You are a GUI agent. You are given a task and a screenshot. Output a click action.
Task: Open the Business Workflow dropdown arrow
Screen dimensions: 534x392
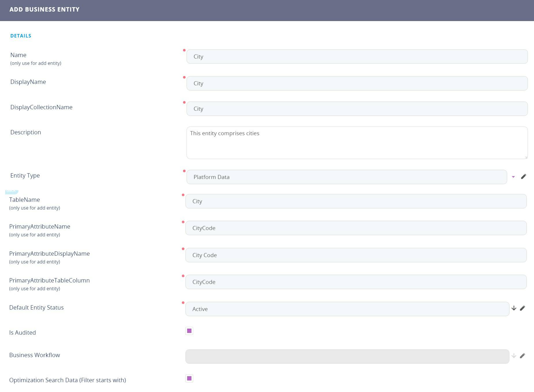point(514,356)
